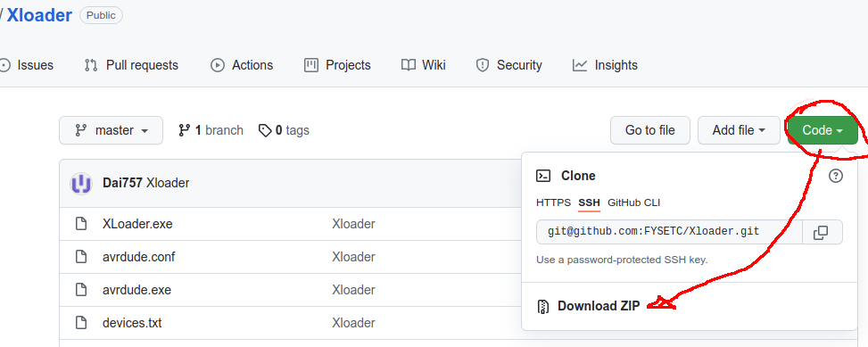Open the Xloader commit message on avrdude.conf row
Screen dimensions: 868x347
354,257
